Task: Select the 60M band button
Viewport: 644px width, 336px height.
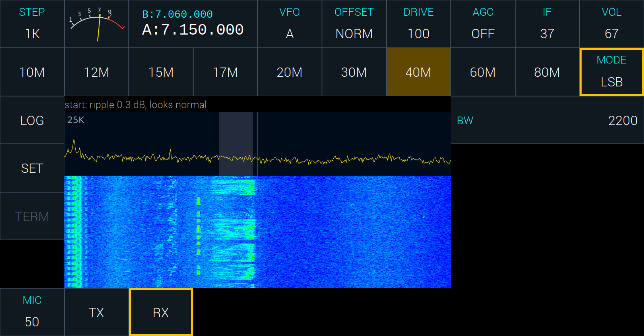Action: [x=483, y=72]
